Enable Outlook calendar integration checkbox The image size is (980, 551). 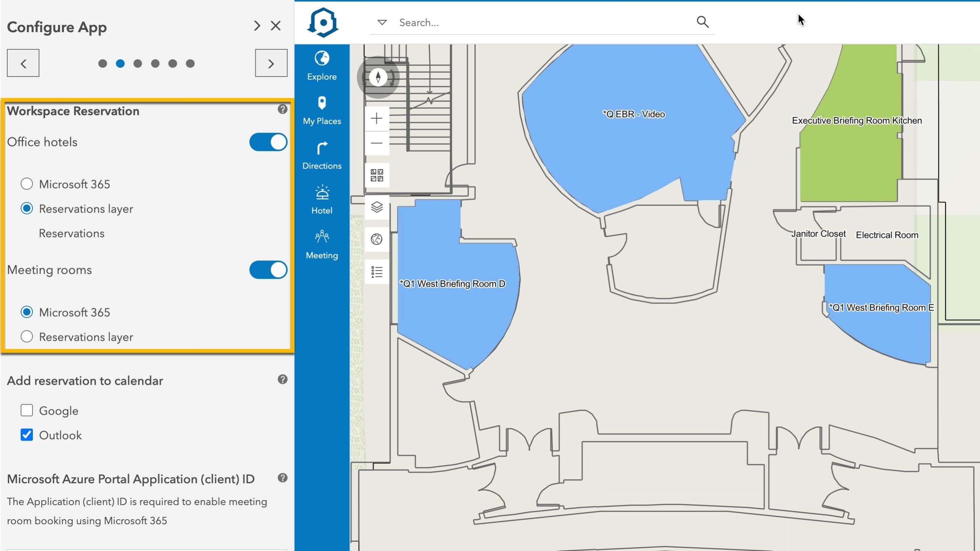click(x=27, y=435)
